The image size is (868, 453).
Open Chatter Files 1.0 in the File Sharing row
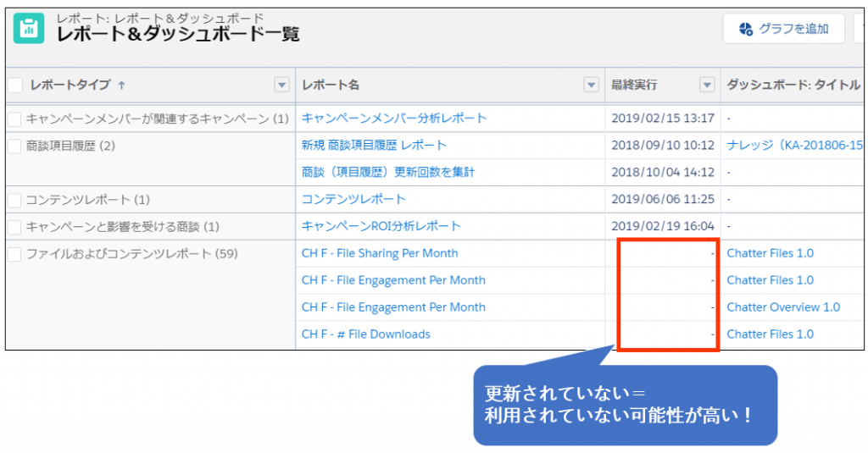770,253
